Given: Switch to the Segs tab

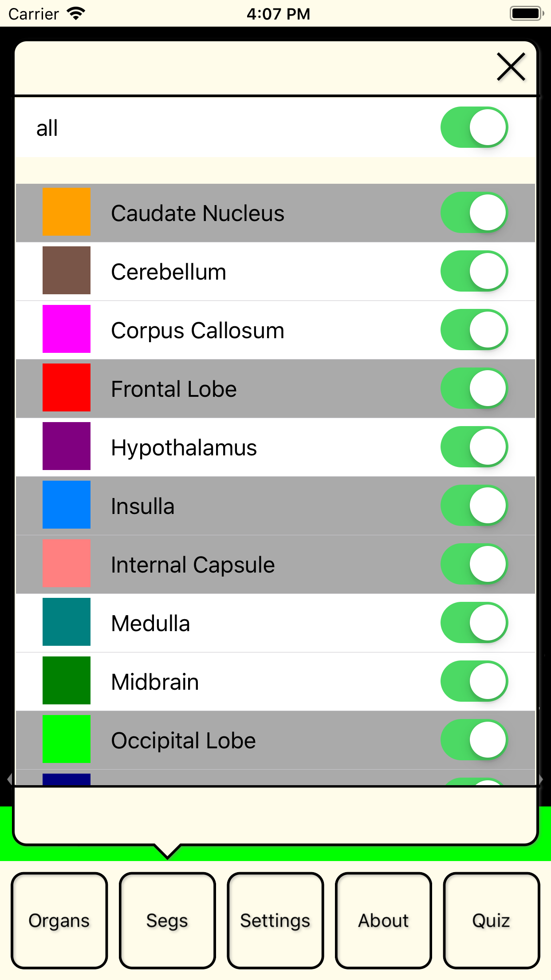Looking at the screenshot, I should tap(167, 921).
